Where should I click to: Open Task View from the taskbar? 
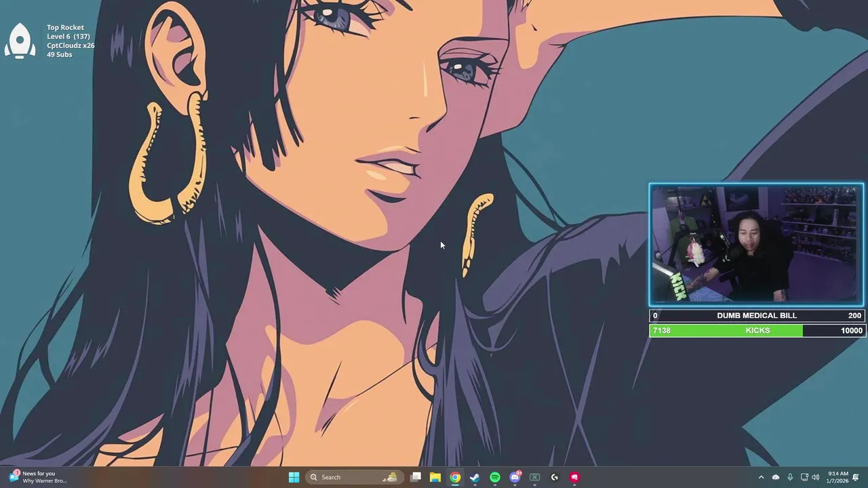[416, 477]
